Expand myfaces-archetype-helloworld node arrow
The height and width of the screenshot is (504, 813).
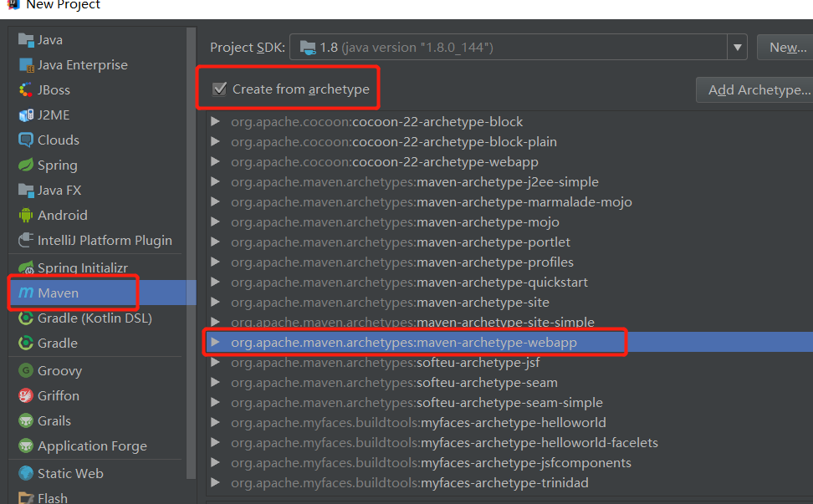215,423
